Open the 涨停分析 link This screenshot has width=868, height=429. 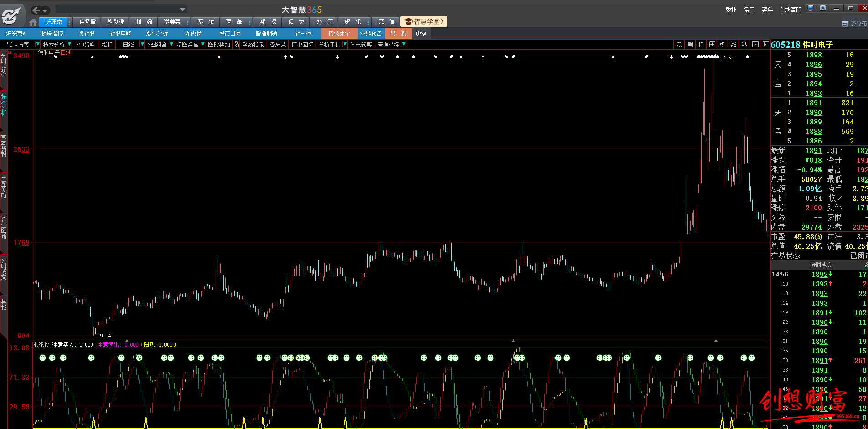pyautogui.click(x=157, y=33)
